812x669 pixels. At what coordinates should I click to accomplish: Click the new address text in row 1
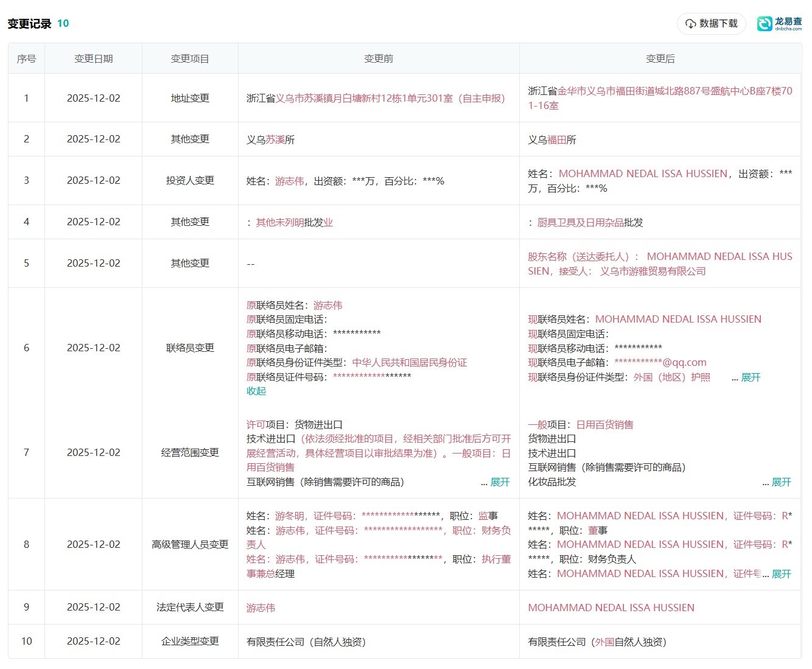click(660, 98)
